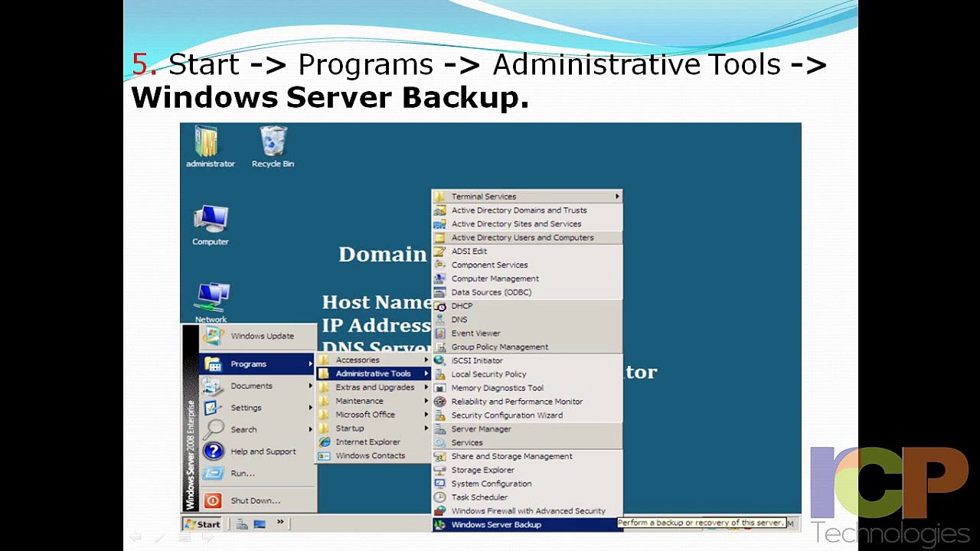Expand the Accessories submenu arrow
The image size is (980, 551).
pos(426,360)
